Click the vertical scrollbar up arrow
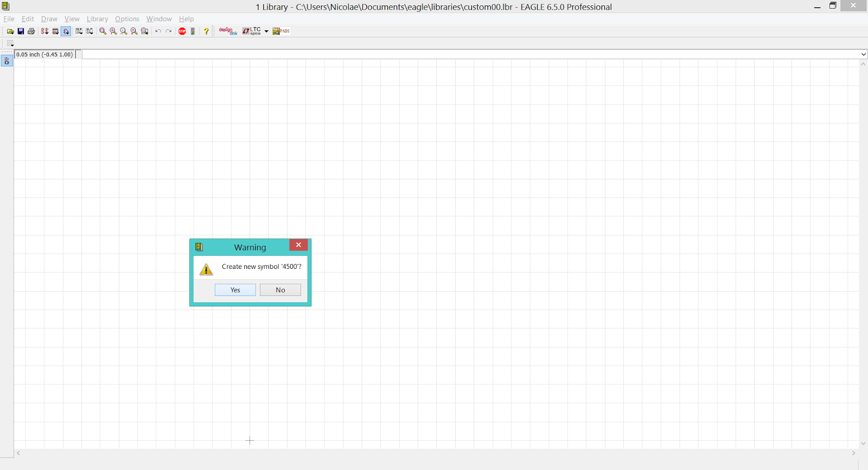868x470 pixels. click(x=863, y=64)
